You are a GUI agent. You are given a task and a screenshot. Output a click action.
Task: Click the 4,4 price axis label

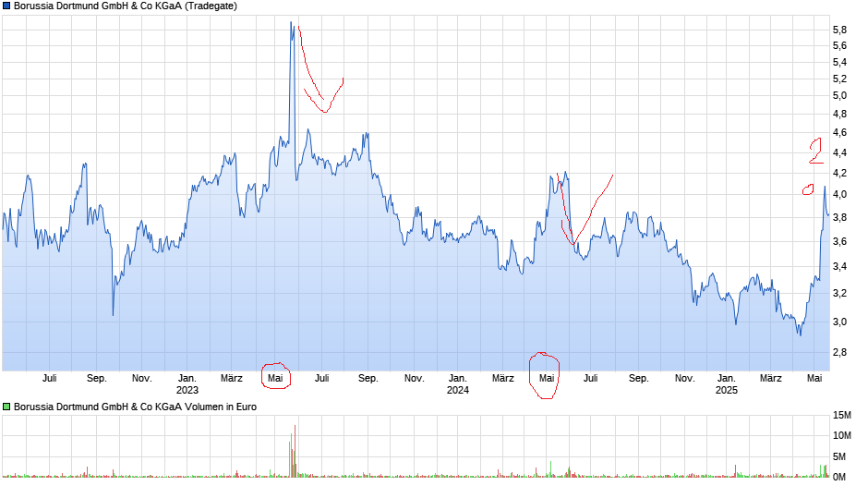(x=839, y=153)
